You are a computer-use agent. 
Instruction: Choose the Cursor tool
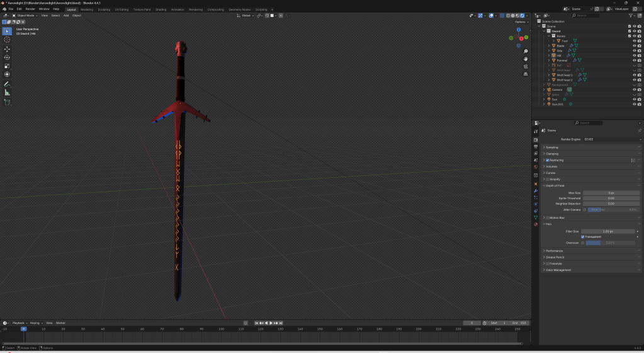pyautogui.click(x=7, y=40)
